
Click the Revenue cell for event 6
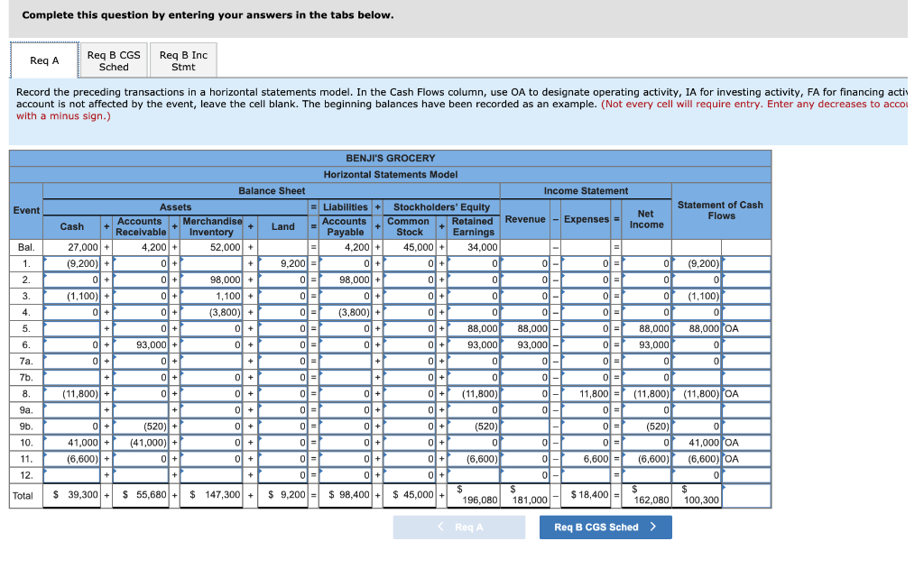point(525,344)
